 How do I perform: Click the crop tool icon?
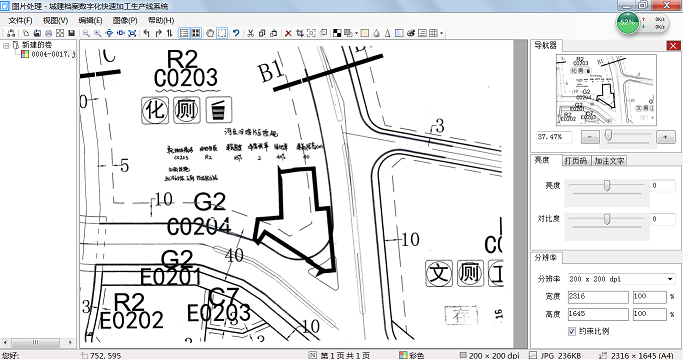(x=300, y=33)
